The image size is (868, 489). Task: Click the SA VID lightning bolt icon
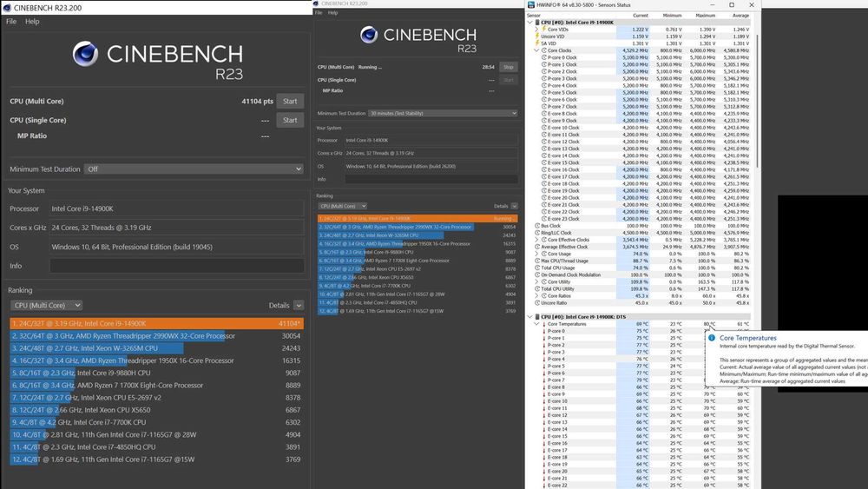tap(537, 43)
